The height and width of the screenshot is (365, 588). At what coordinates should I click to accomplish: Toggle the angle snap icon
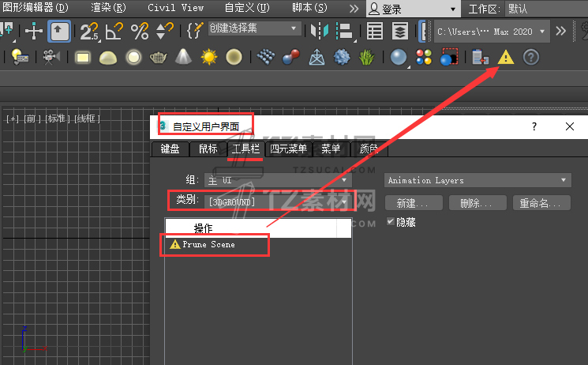(x=114, y=31)
